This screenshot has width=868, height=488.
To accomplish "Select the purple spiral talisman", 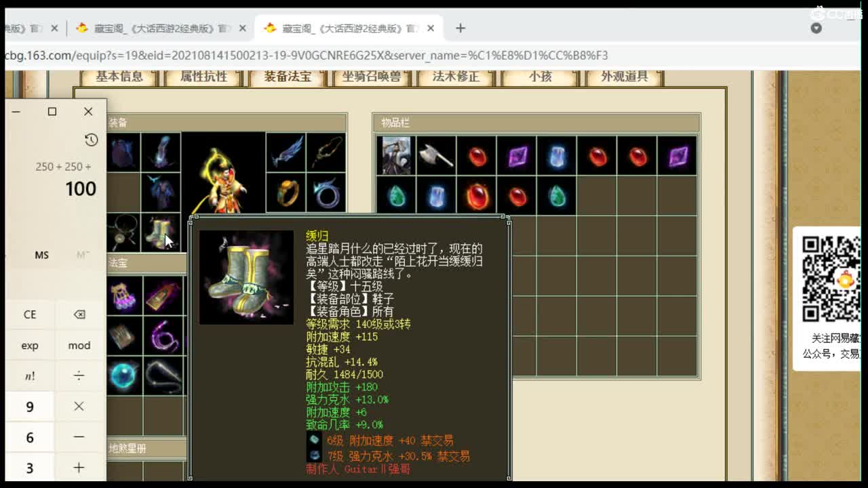I will coord(163,335).
